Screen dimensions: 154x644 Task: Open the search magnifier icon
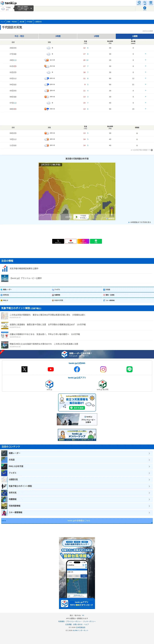tap(145, 3)
